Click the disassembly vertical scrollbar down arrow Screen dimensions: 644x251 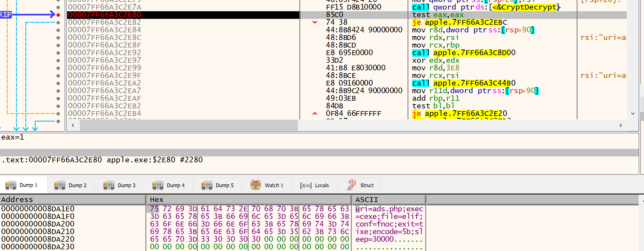(x=633, y=114)
